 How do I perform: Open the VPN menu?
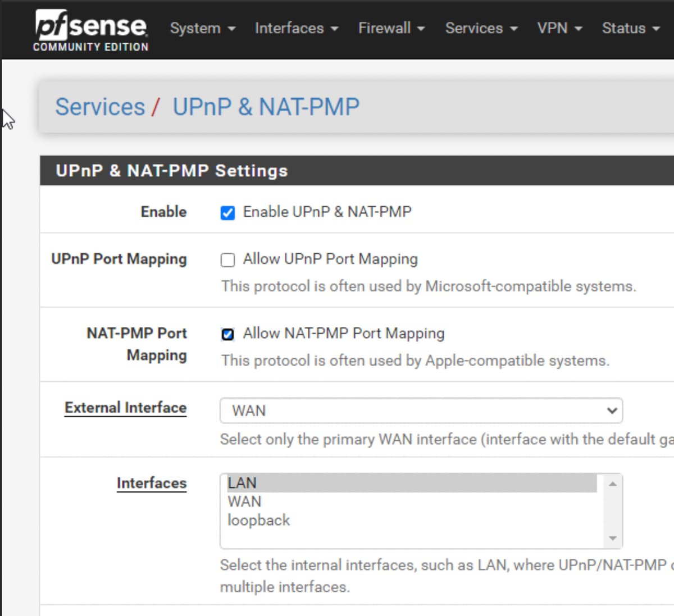[553, 28]
